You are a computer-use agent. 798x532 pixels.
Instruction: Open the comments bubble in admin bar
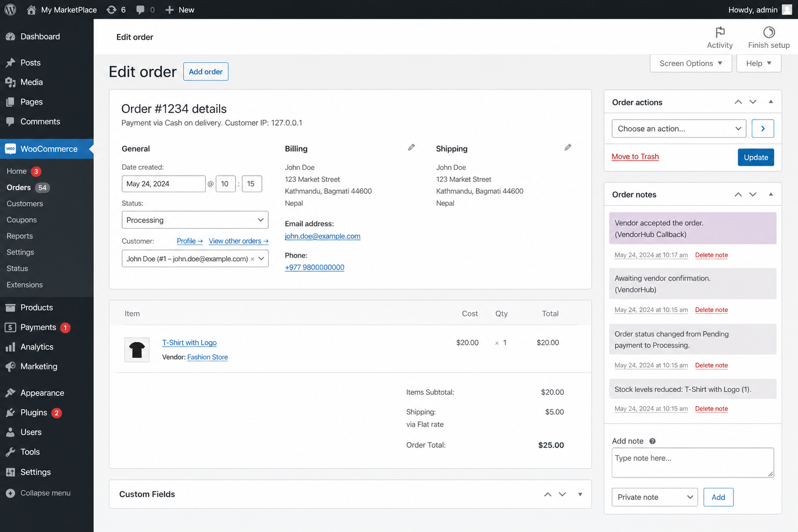[140, 9]
